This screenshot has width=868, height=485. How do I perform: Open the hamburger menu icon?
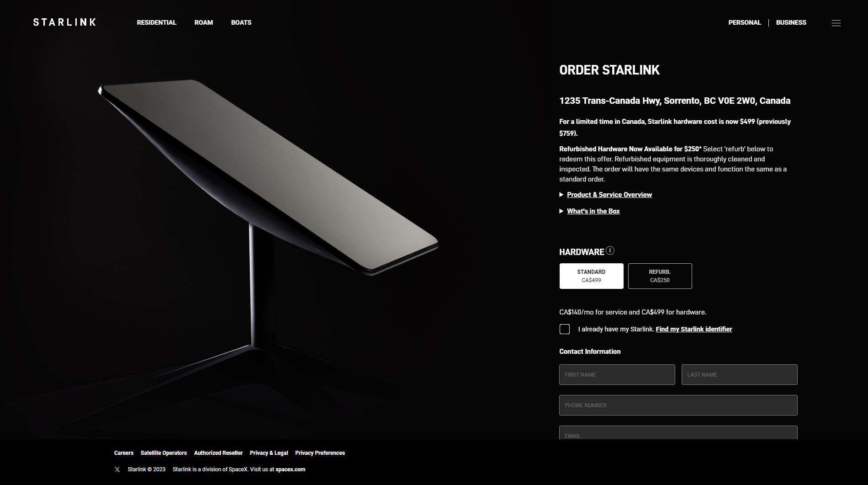pyautogui.click(x=836, y=23)
